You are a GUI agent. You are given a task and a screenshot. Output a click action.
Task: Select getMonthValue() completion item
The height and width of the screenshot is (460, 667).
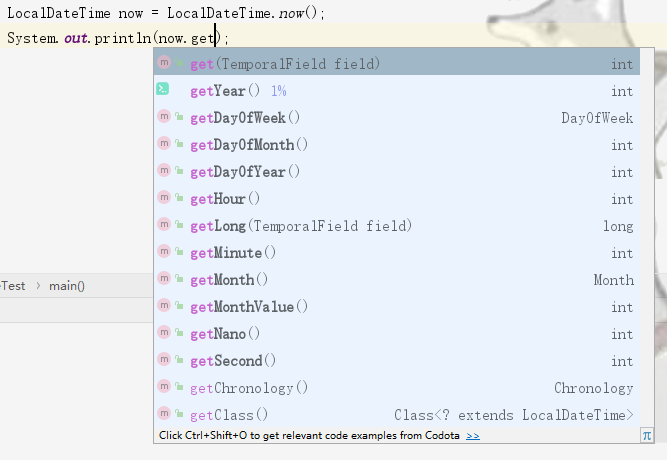[x=396, y=307]
